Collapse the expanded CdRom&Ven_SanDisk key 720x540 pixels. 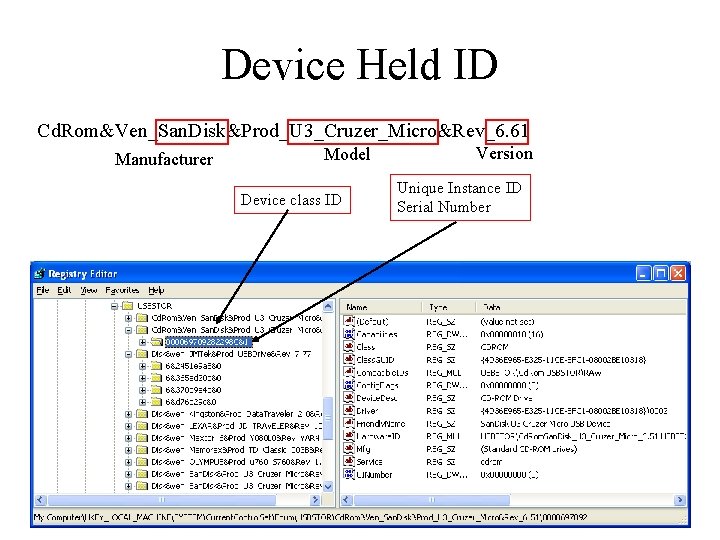(129, 330)
